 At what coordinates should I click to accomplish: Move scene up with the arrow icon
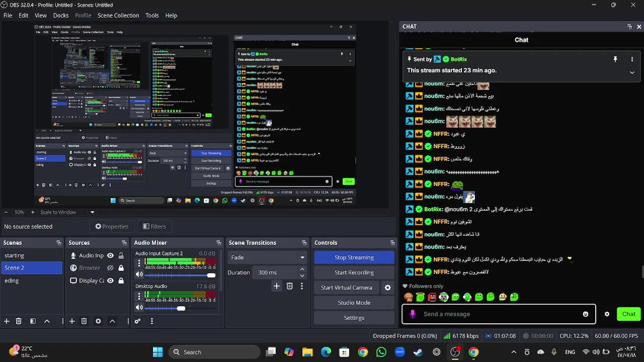[47, 321]
